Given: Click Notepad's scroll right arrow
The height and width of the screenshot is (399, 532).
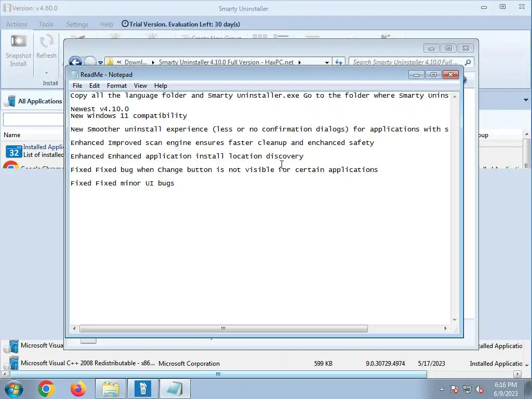Looking at the screenshot, I should click(445, 328).
